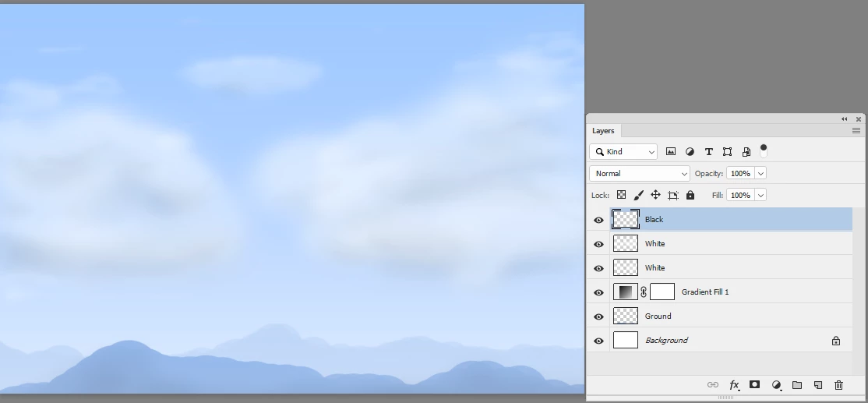Open the Normal blend mode dropdown
Viewport: 868px width, 403px height.
point(640,173)
